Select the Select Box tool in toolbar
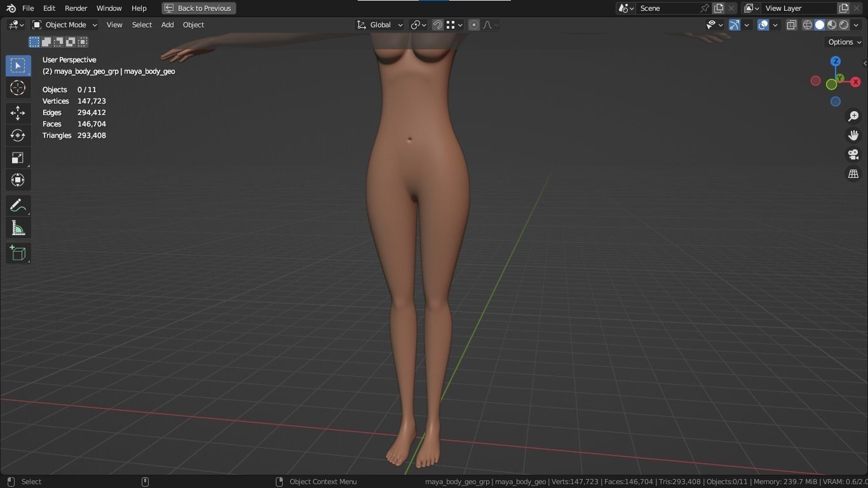The height and width of the screenshot is (488, 868). (x=18, y=65)
